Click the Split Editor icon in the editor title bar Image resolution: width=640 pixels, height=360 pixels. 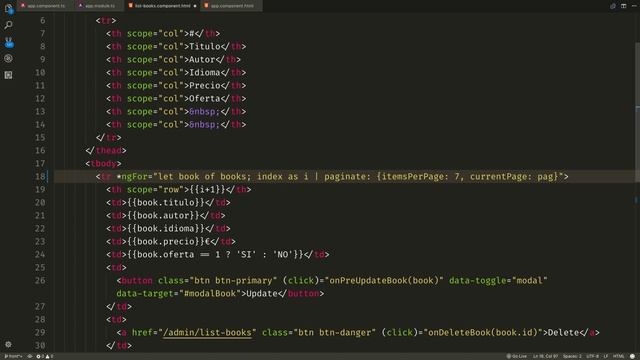point(623,6)
